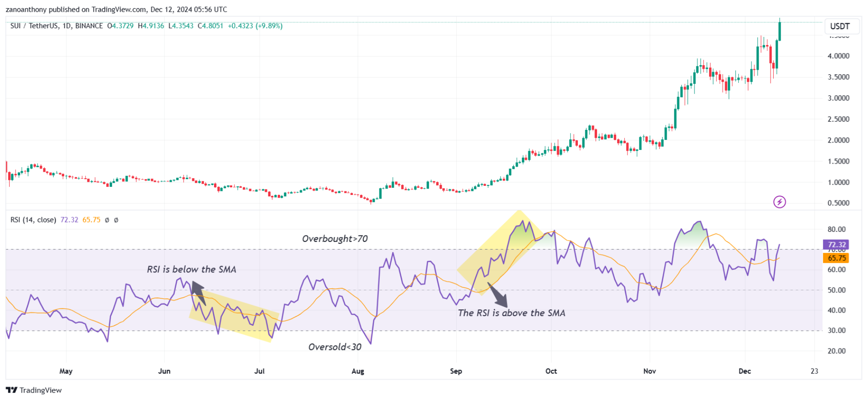Click the Dec label on time axis
The height and width of the screenshot is (400, 868).
[745, 371]
